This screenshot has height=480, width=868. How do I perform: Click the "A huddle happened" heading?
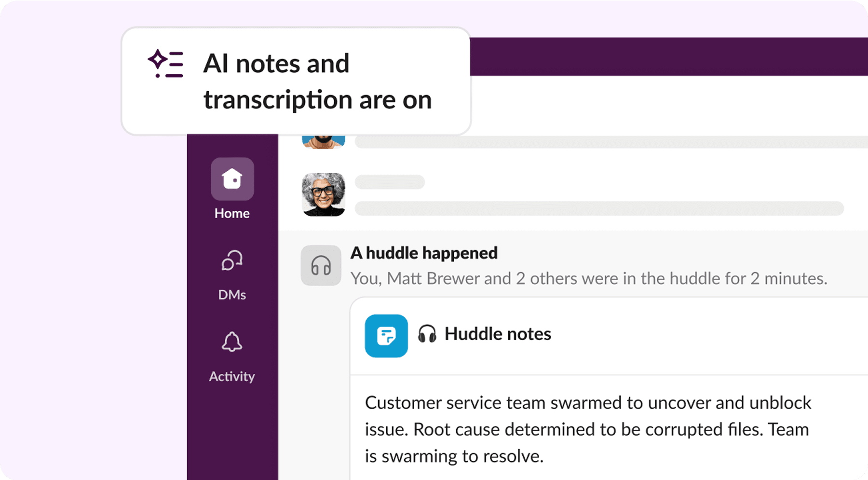424,253
